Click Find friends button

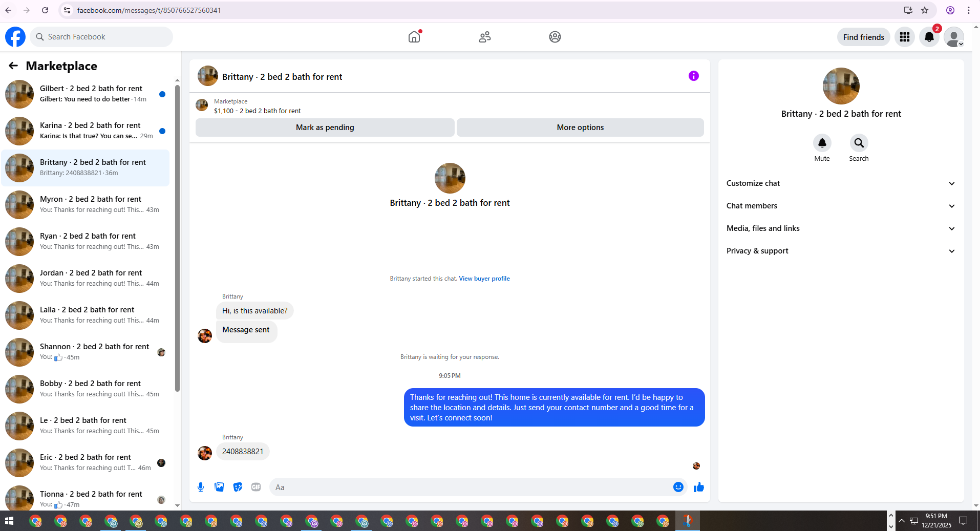click(x=864, y=37)
